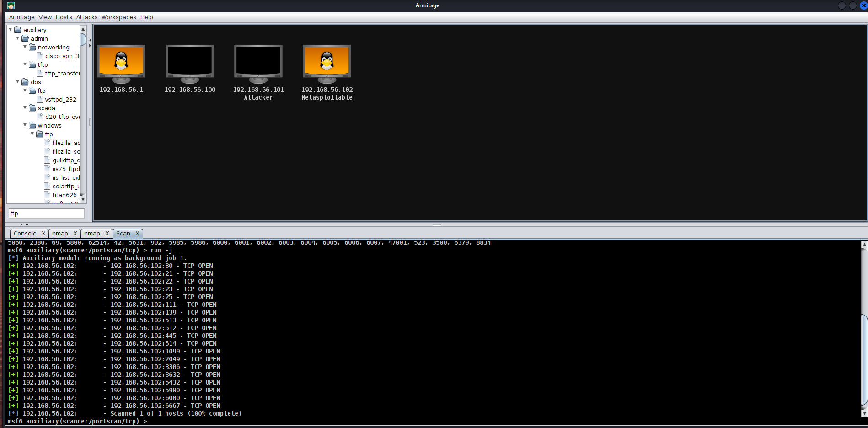This screenshot has height=428, width=868.
Task: Open the Hosts menu
Action: (64, 17)
